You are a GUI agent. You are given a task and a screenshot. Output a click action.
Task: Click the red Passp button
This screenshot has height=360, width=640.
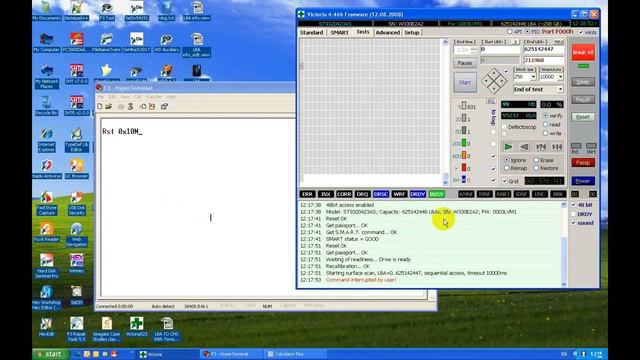(x=583, y=162)
